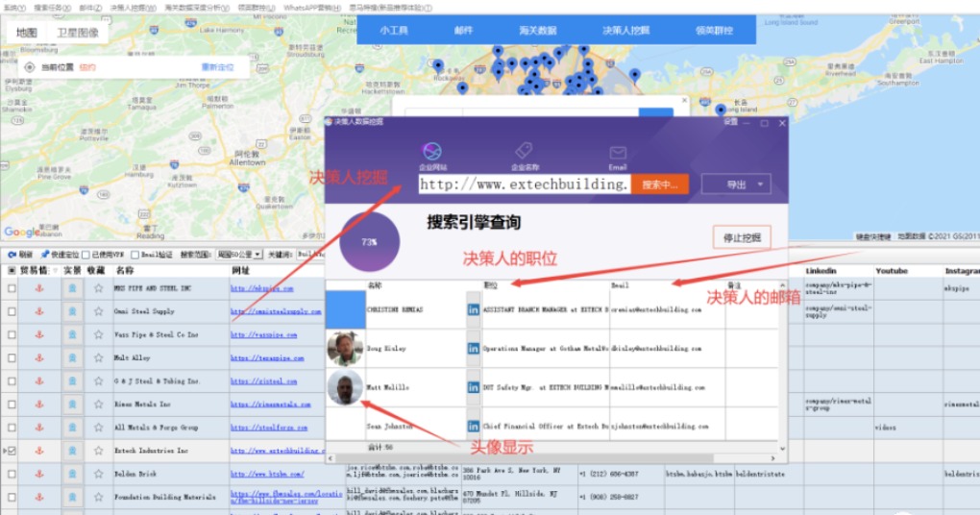
Task: Favorite star for Omni Steel Supply
Action: (98, 311)
